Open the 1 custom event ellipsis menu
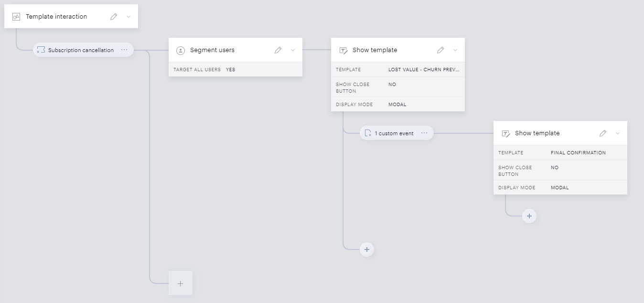Screen dimensions: 644x303 (x=424, y=133)
